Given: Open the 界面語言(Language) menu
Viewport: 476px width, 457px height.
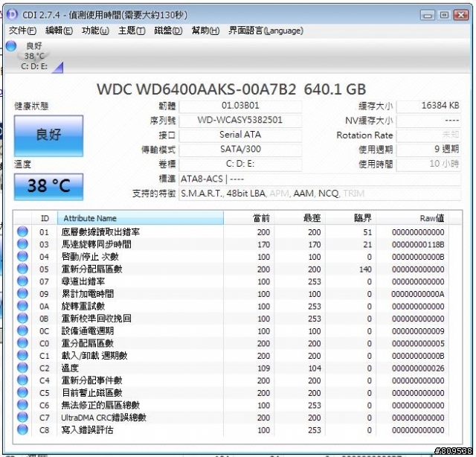Looking at the screenshot, I should click(266, 31).
